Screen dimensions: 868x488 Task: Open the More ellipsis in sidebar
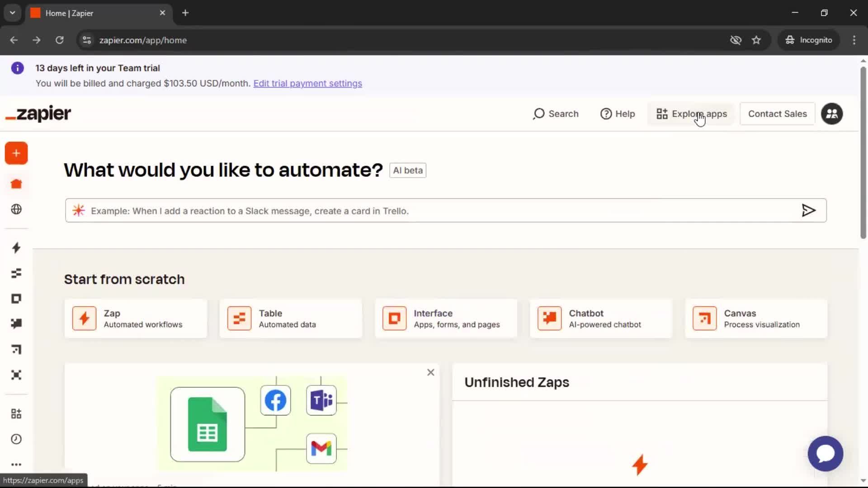coord(16,465)
